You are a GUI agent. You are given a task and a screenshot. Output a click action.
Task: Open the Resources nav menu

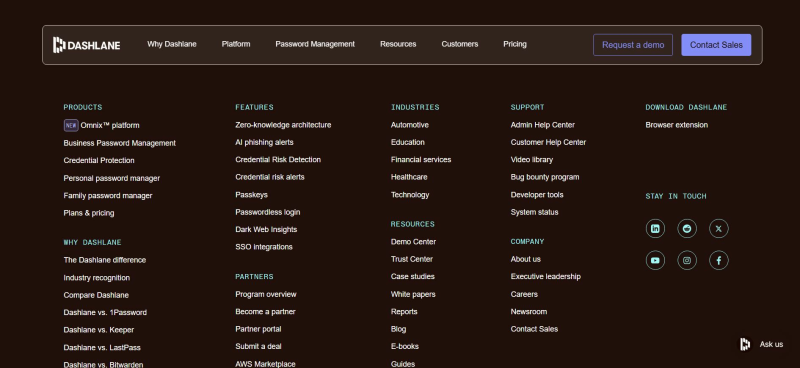pos(398,44)
